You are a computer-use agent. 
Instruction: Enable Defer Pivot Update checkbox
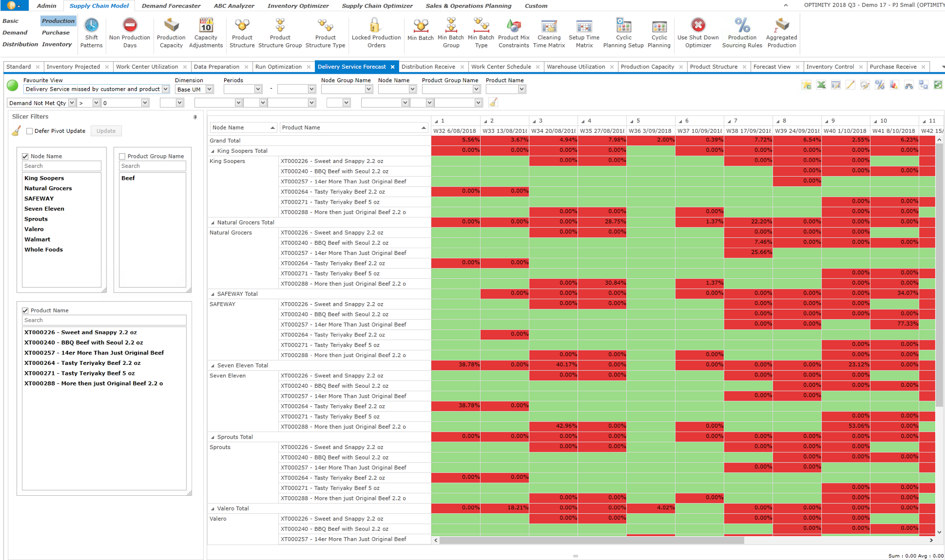pyautogui.click(x=29, y=131)
